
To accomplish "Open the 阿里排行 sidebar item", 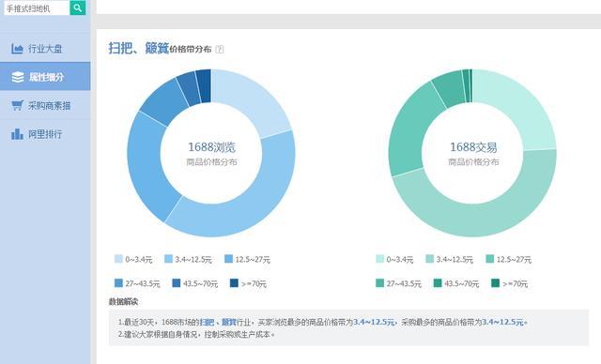I will (45, 134).
